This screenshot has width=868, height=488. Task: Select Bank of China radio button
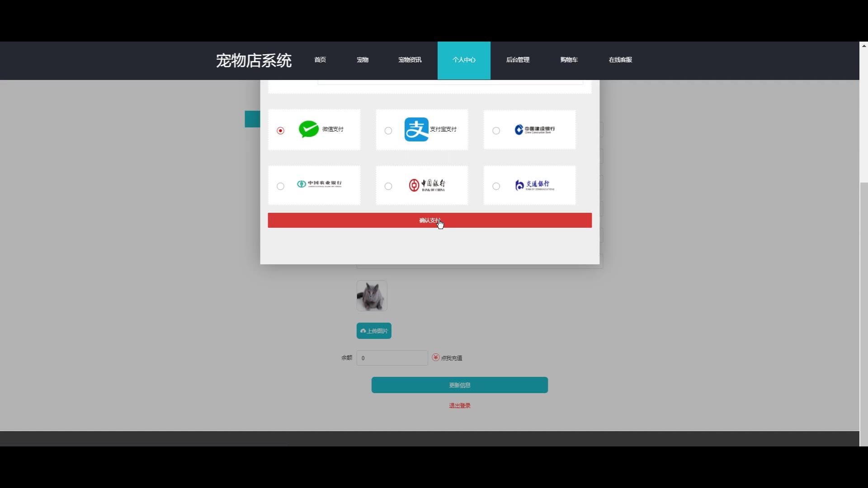tap(388, 186)
